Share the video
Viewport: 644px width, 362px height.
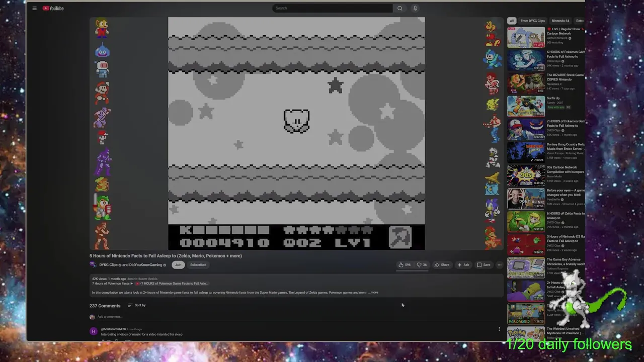click(x=442, y=265)
